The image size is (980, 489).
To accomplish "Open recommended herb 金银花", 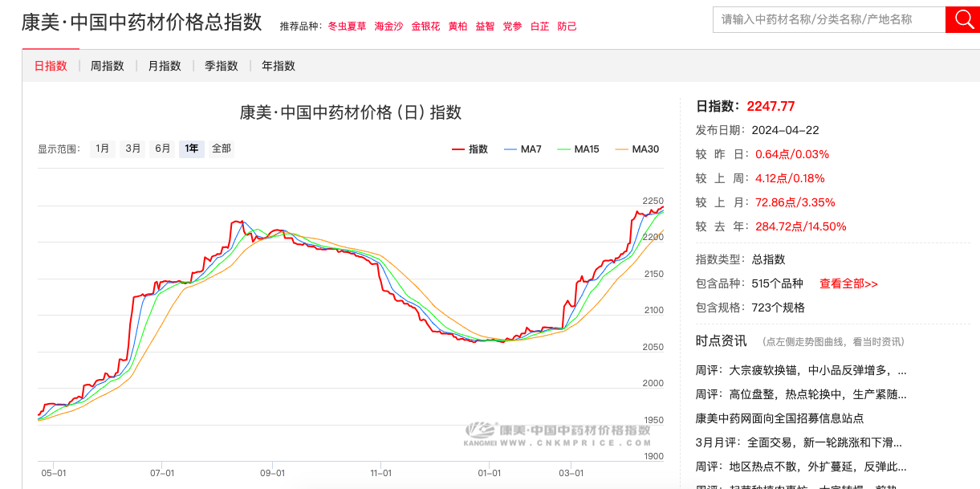I will coord(425,26).
